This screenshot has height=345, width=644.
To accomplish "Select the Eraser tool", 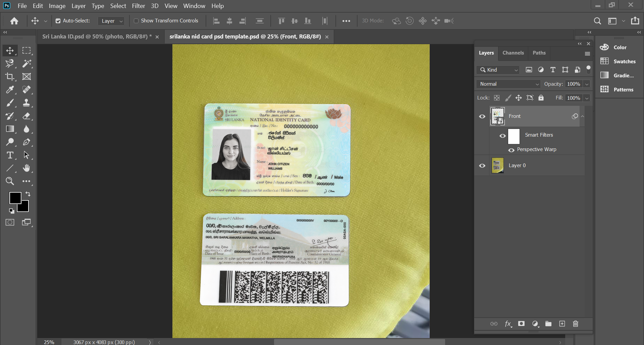I will 27,116.
